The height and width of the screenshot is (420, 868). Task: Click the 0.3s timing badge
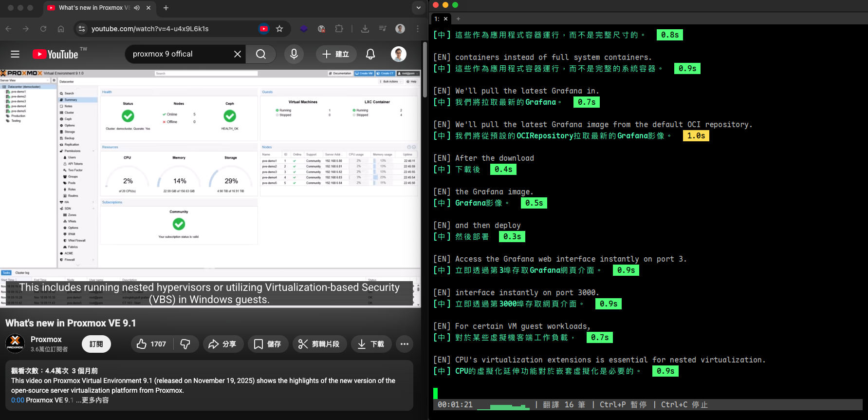512,236
